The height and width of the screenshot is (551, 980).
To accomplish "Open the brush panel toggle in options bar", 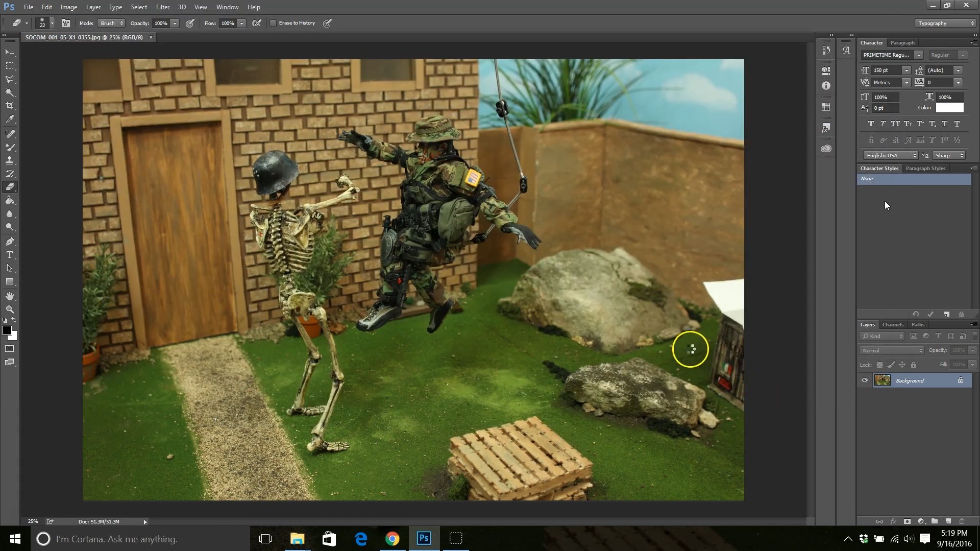I will tap(66, 23).
